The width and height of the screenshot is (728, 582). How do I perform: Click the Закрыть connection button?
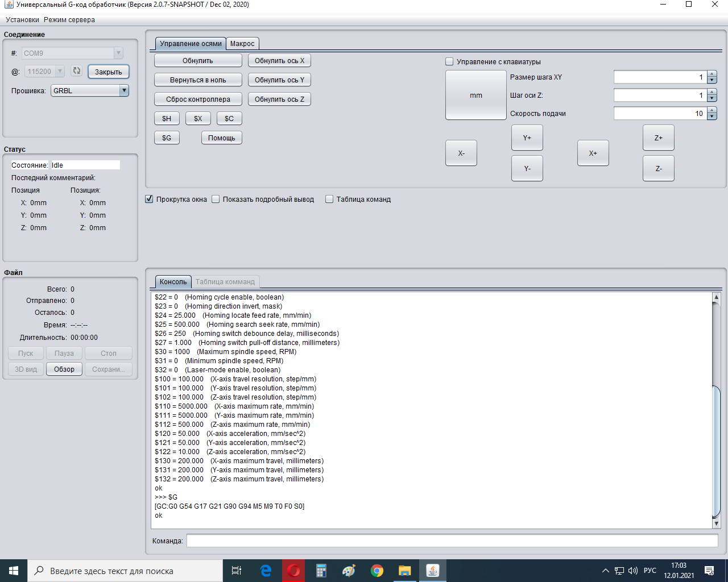click(109, 72)
